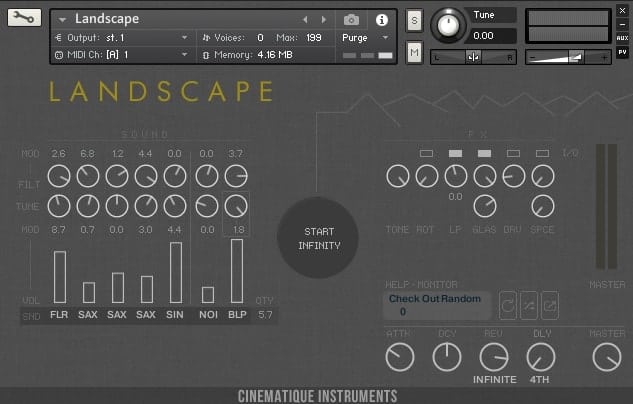
Task: Toggle the LP filter effect switch
Action: tap(455, 153)
